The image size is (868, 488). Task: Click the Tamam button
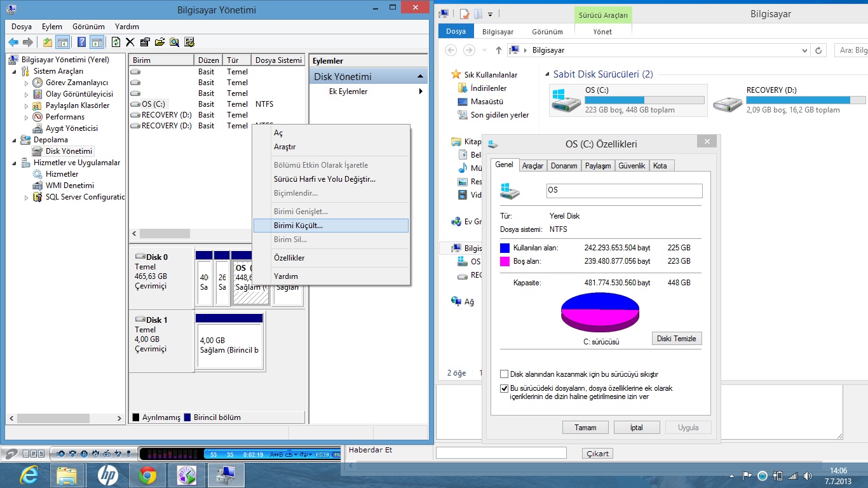tap(585, 428)
